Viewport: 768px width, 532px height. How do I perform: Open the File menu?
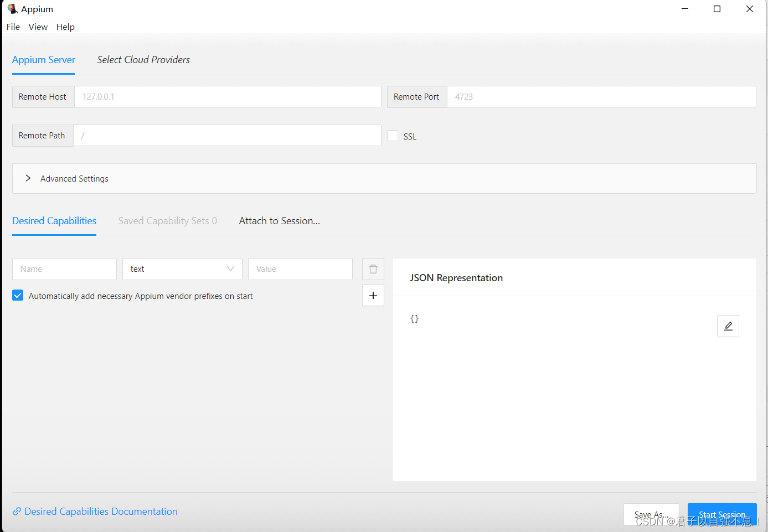pos(13,27)
